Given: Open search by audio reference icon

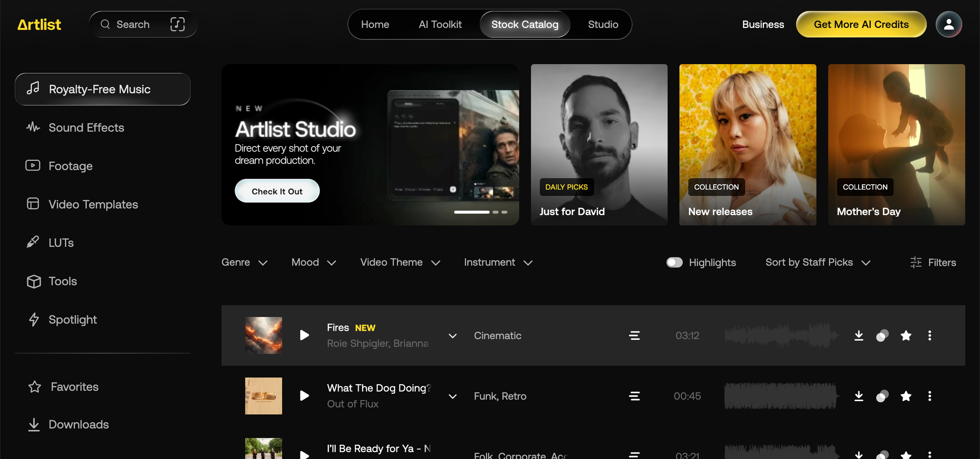Looking at the screenshot, I should coord(177,24).
